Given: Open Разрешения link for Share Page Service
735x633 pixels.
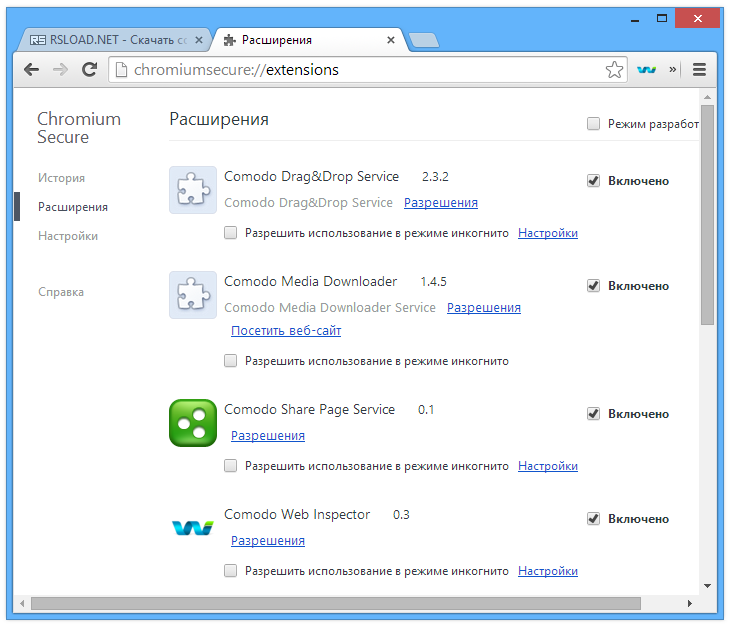Looking at the screenshot, I should pyautogui.click(x=268, y=436).
